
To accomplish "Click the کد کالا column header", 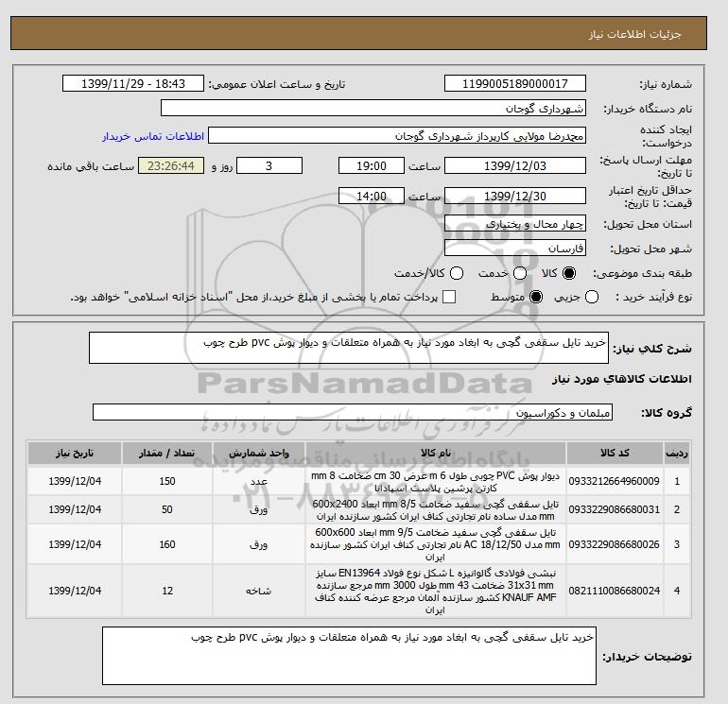I will coord(615,454).
